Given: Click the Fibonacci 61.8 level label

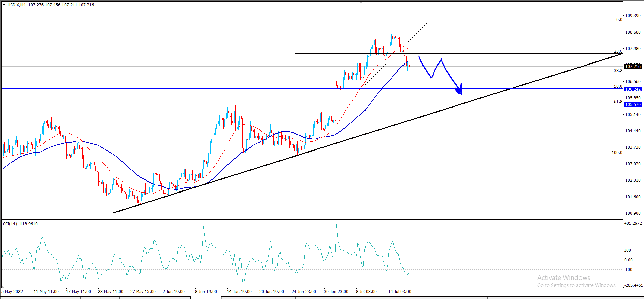Looking at the screenshot, I should [x=618, y=102].
